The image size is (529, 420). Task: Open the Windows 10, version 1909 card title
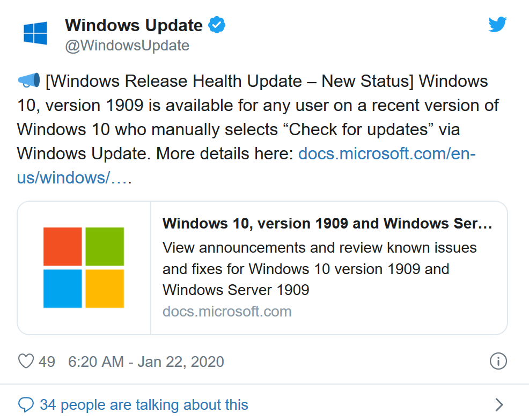(x=327, y=223)
